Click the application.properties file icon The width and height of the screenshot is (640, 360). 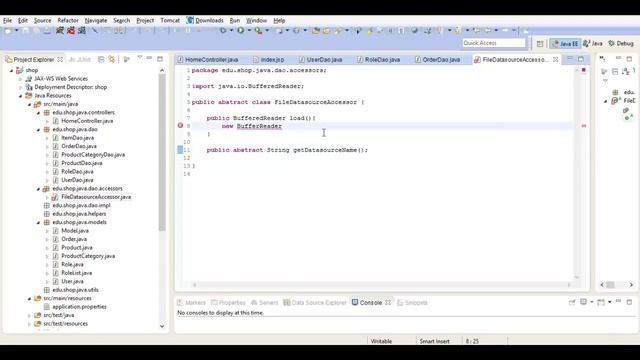(47, 307)
